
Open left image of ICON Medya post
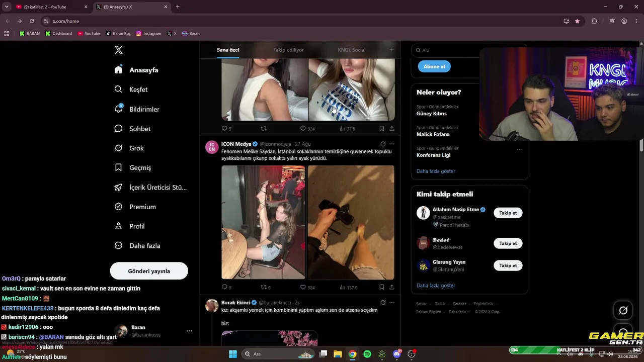tap(263, 222)
